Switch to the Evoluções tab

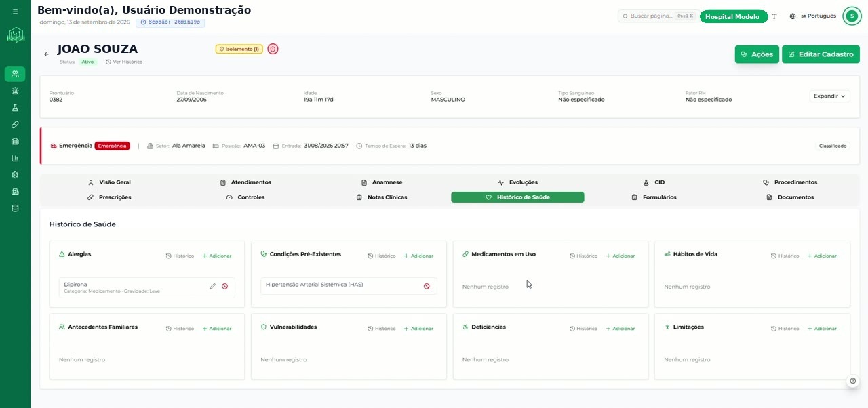517,182
